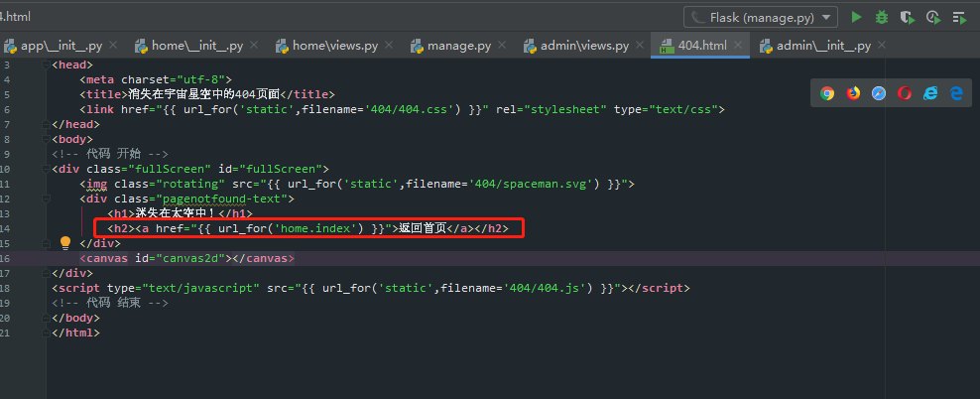Switch to the admin\__init__.py tab
The image size is (980, 399).
tap(823, 46)
